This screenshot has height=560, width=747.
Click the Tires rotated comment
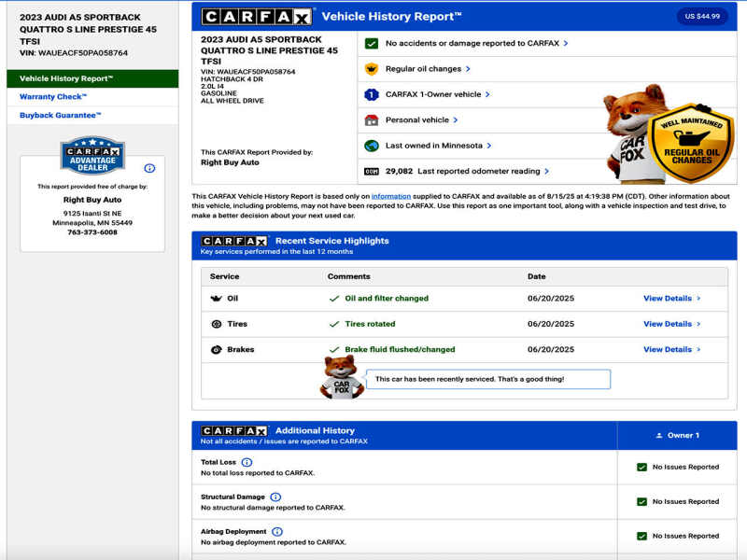coord(370,324)
